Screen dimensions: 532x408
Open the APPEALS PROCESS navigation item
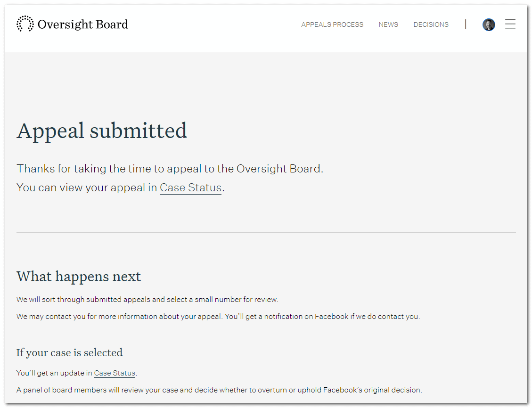point(332,24)
